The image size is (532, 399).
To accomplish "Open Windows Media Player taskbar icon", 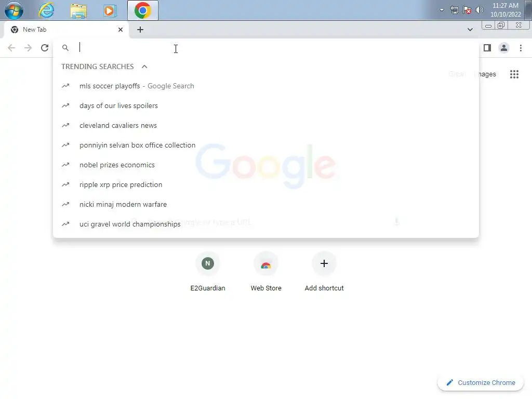I will (x=110, y=11).
